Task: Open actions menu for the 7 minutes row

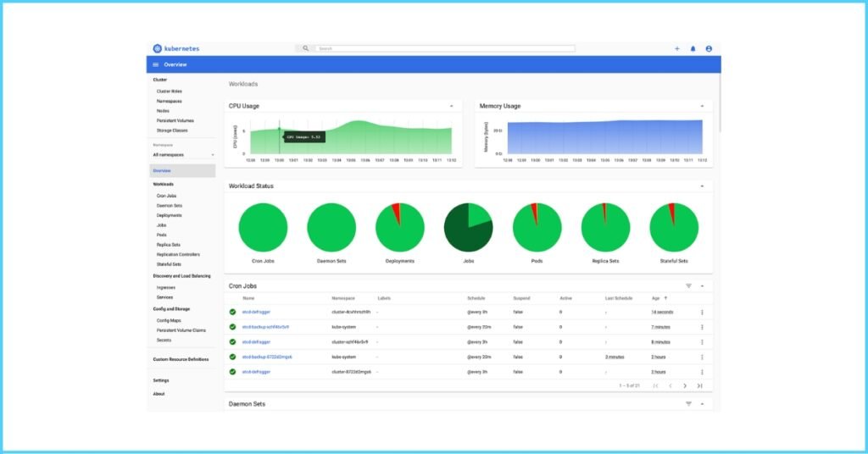Action: coord(702,327)
